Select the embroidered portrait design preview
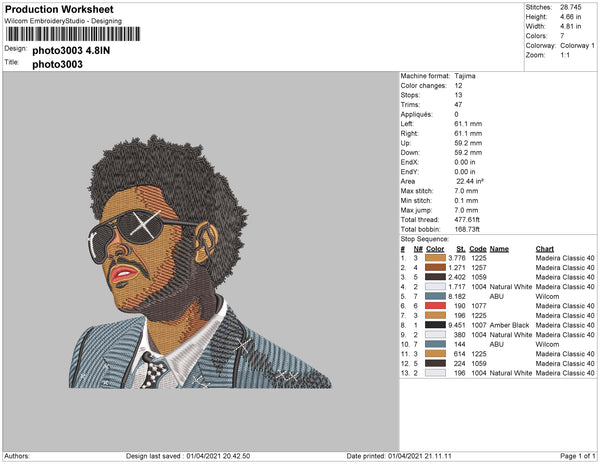This screenshot has width=600, height=464. (x=200, y=262)
